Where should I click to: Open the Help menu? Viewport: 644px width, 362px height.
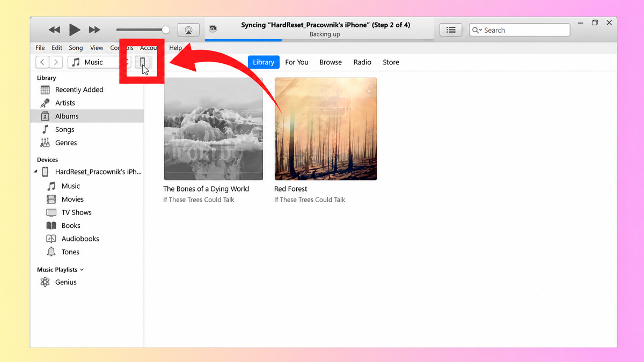[x=175, y=48]
